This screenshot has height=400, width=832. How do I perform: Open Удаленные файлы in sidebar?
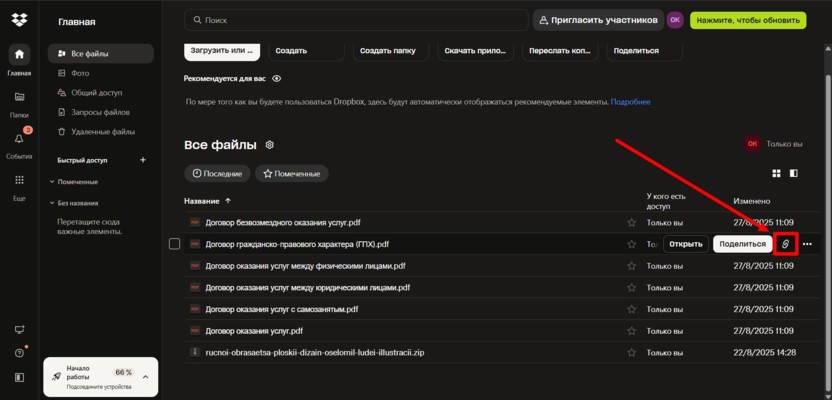click(102, 131)
